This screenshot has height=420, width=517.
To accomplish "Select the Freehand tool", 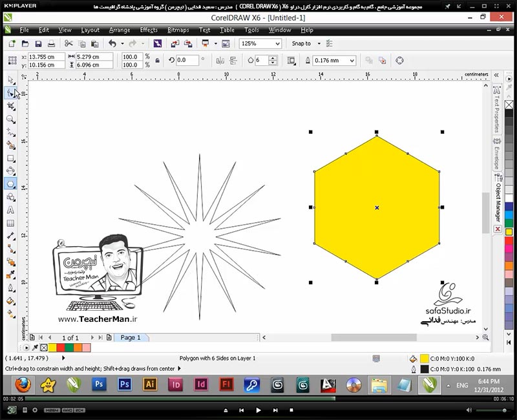I will pos(10,132).
